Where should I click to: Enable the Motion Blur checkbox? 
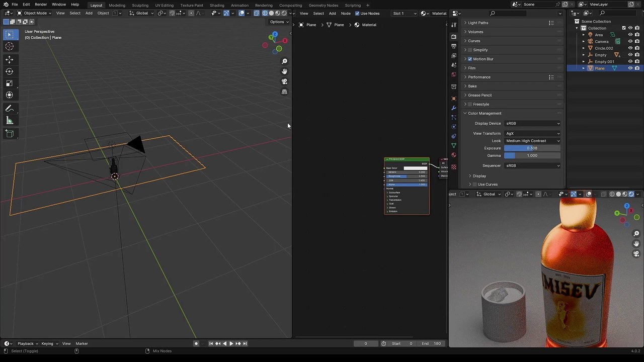coord(470,59)
